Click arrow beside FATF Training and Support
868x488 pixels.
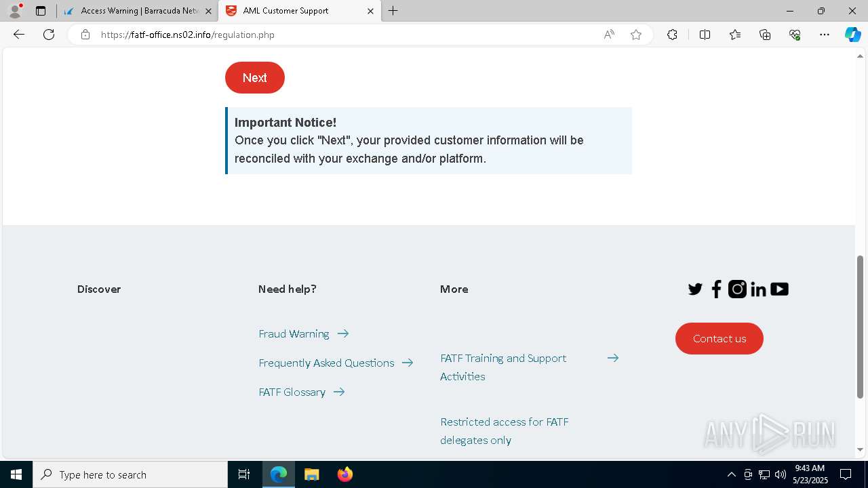point(613,358)
